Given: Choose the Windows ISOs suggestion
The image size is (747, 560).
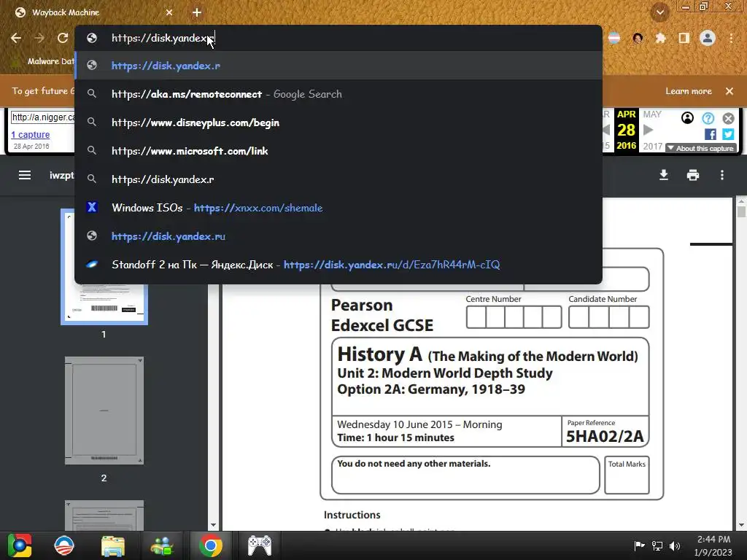Looking at the screenshot, I should pos(338,208).
